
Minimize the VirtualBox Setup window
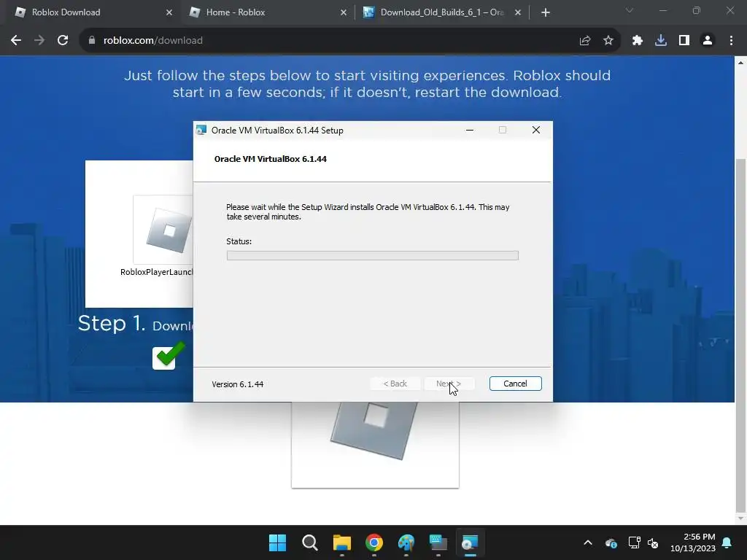click(x=470, y=130)
